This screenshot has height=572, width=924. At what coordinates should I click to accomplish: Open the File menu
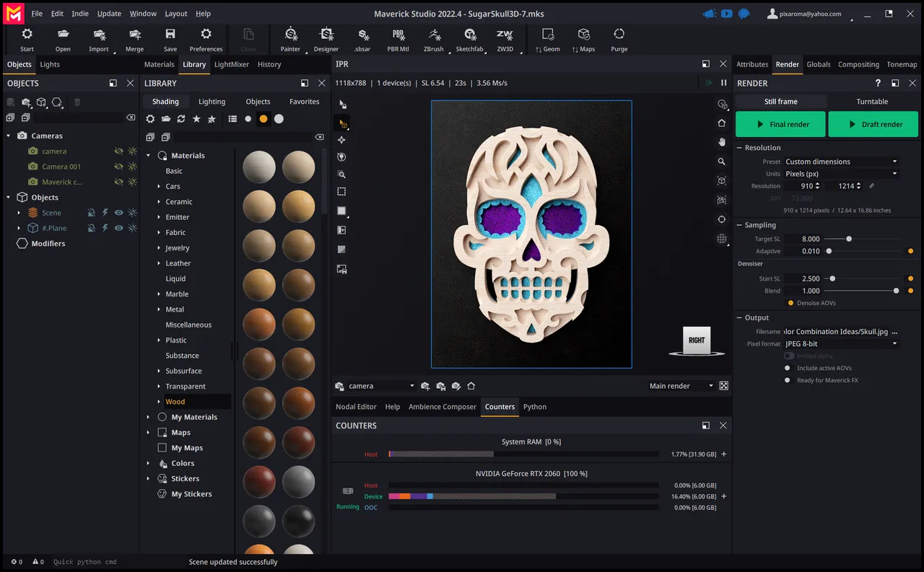tap(37, 14)
